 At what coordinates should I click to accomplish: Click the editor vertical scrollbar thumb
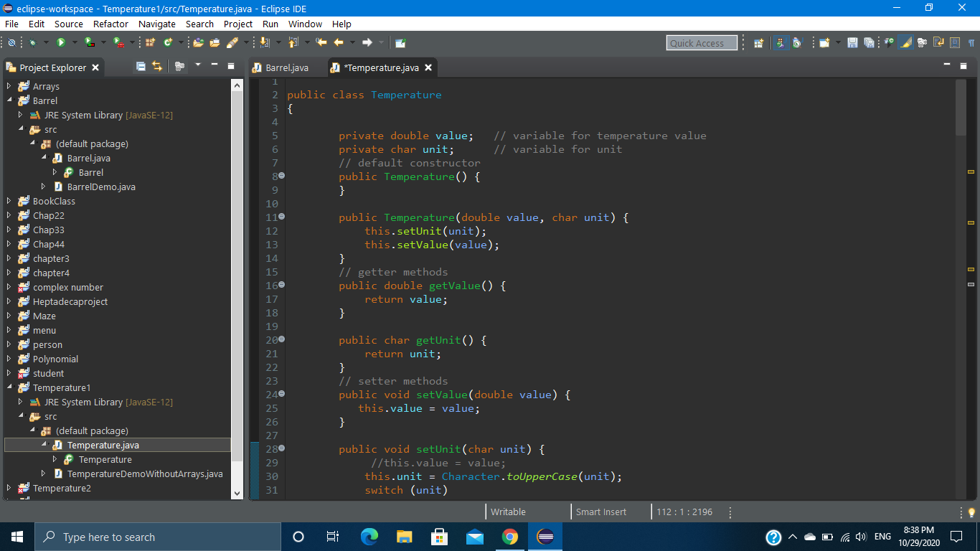pos(961,107)
